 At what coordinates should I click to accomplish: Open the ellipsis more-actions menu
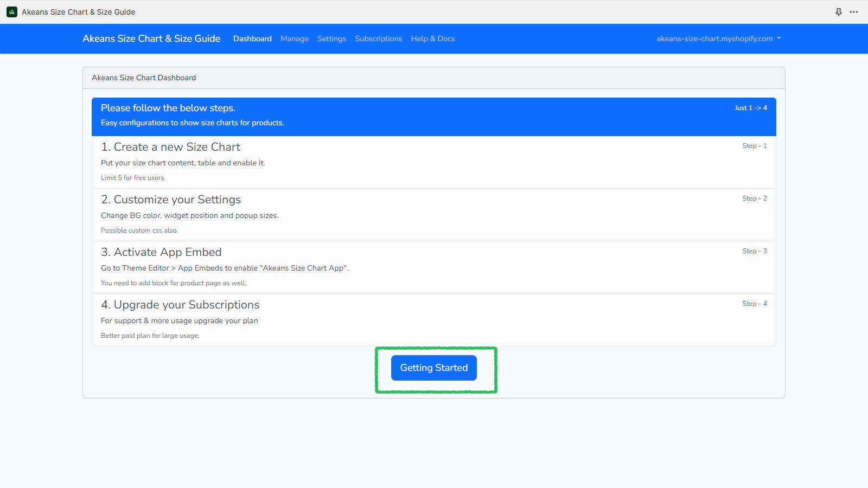tap(854, 11)
